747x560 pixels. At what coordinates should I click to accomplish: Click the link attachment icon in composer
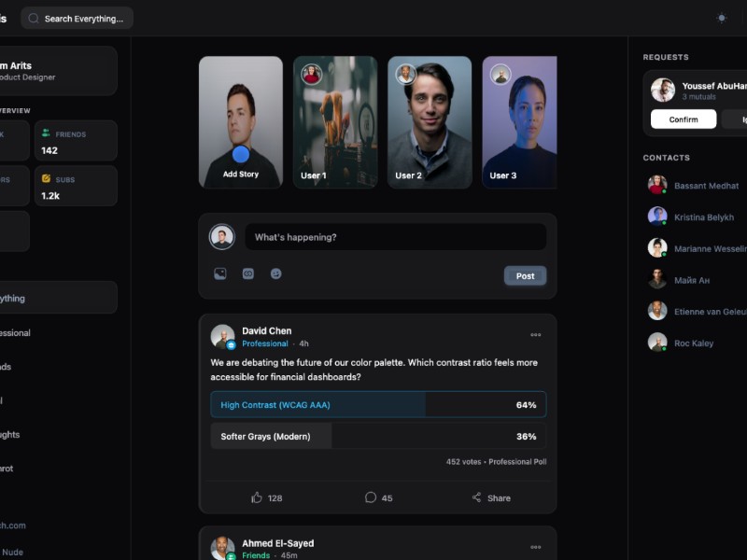pyautogui.click(x=248, y=274)
